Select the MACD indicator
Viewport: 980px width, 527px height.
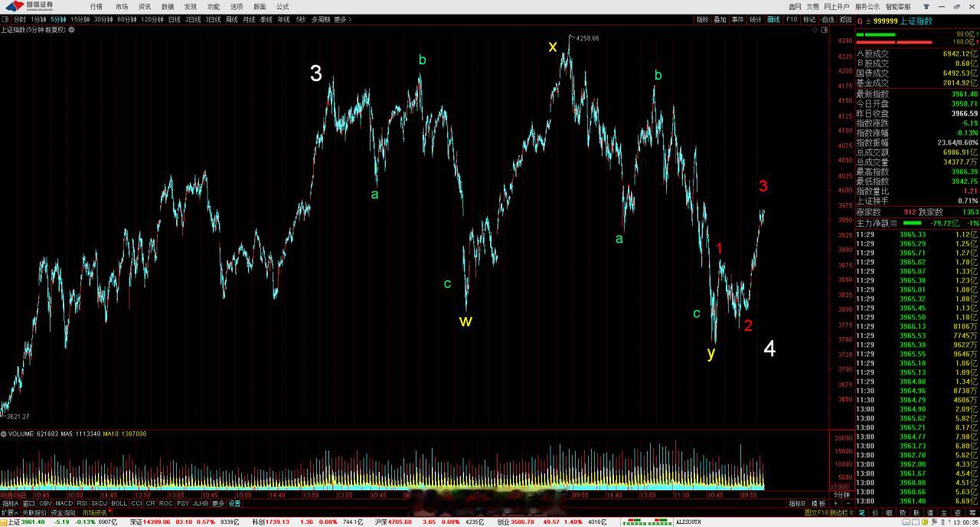coord(64,503)
